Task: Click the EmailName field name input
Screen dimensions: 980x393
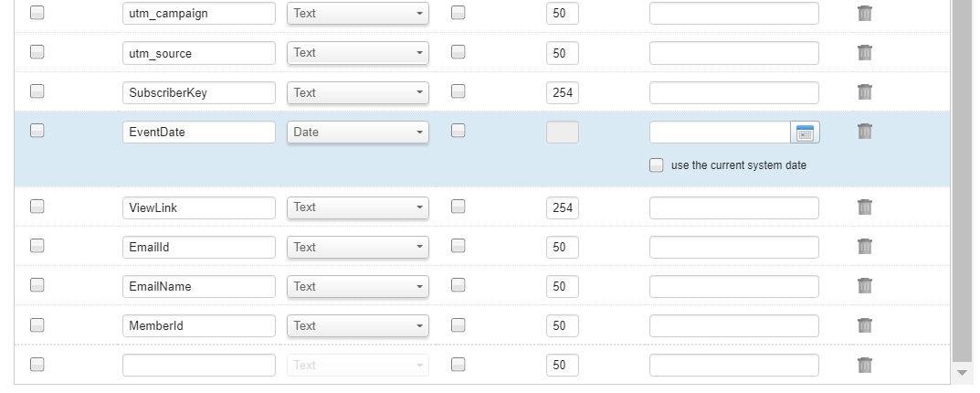Action: click(198, 287)
